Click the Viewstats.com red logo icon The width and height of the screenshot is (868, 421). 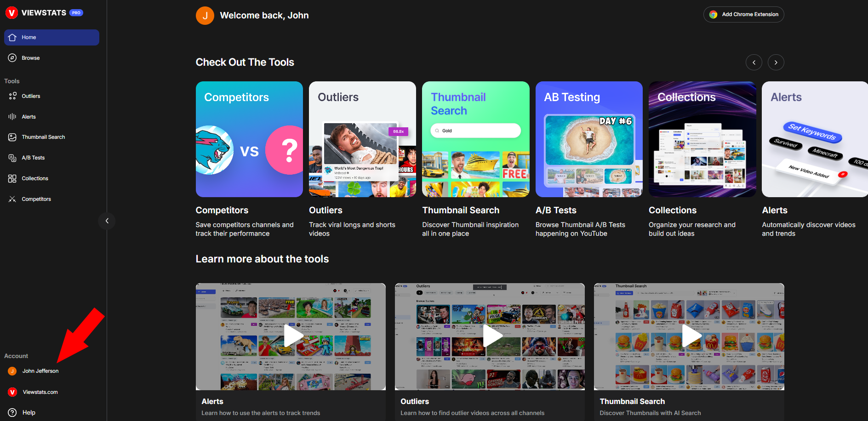pyautogui.click(x=12, y=392)
